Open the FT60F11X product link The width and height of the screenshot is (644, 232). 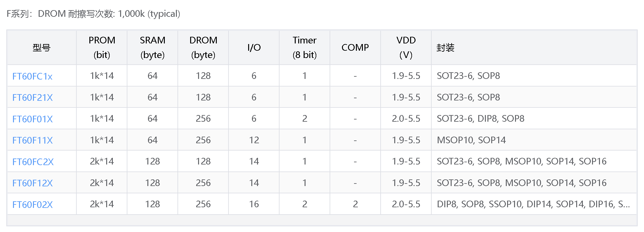pyautogui.click(x=32, y=140)
